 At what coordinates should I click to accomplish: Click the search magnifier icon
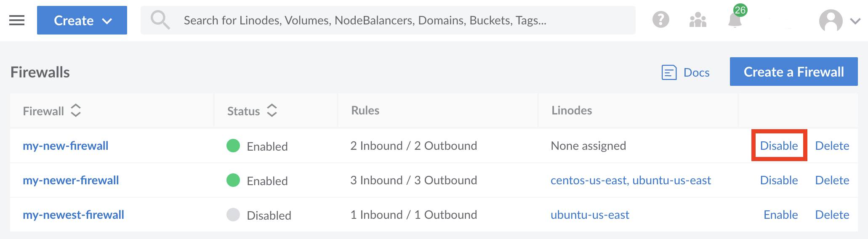tap(160, 20)
